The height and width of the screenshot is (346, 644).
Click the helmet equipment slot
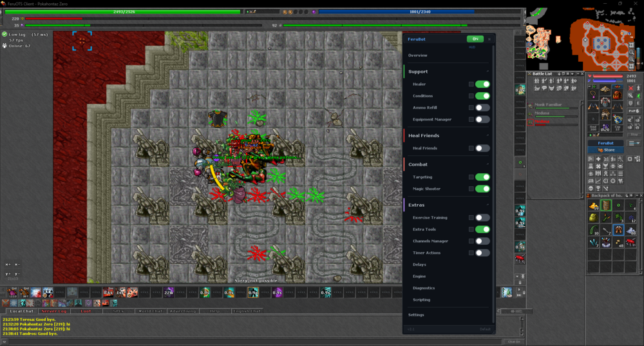(x=605, y=89)
